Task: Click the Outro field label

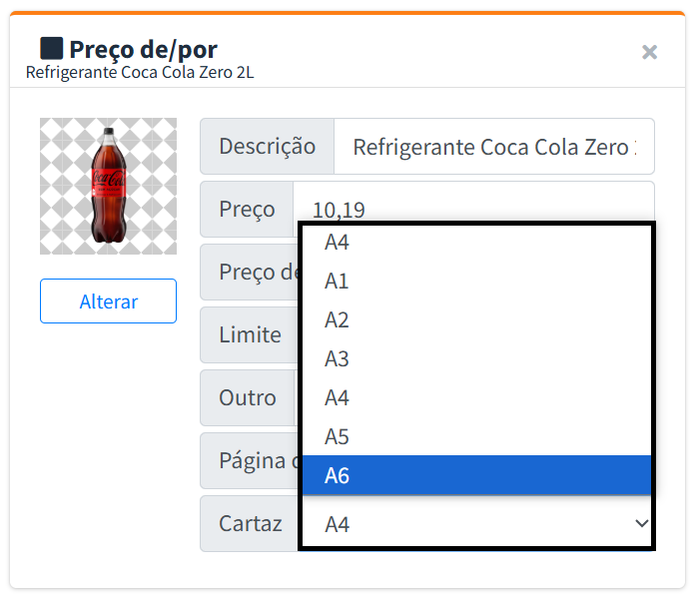Action: pos(248,397)
